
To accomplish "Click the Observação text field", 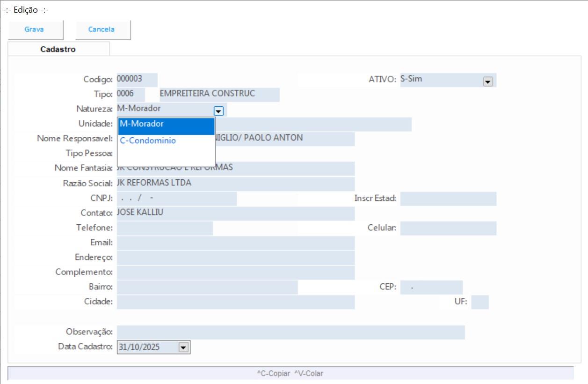I will point(290,332).
